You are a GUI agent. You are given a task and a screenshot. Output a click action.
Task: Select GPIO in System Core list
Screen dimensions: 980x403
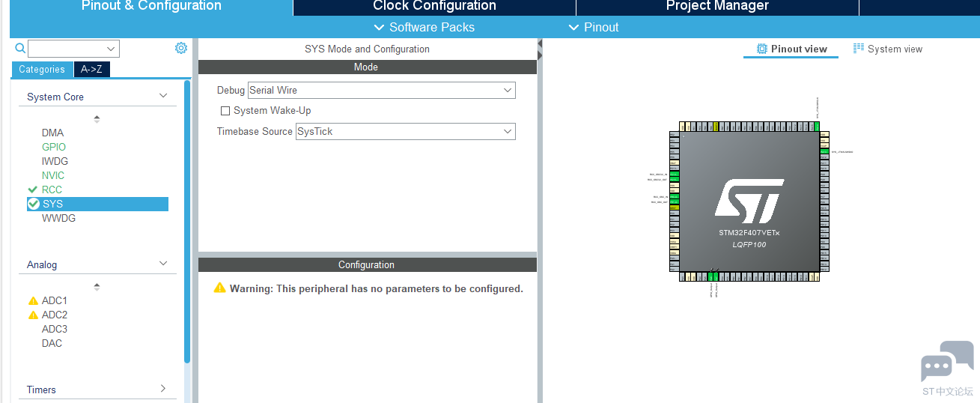click(x=54, y=147)
